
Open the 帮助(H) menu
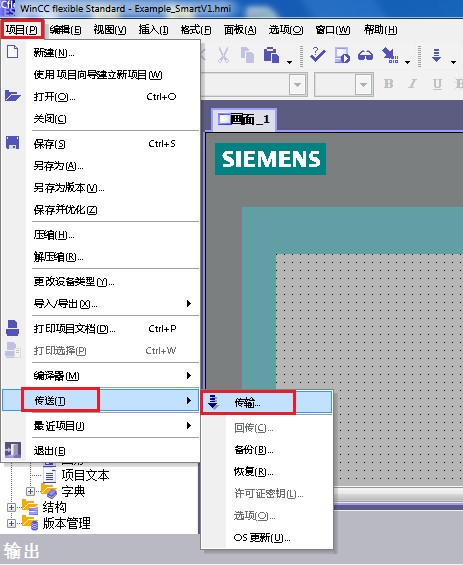coord(380,30)
